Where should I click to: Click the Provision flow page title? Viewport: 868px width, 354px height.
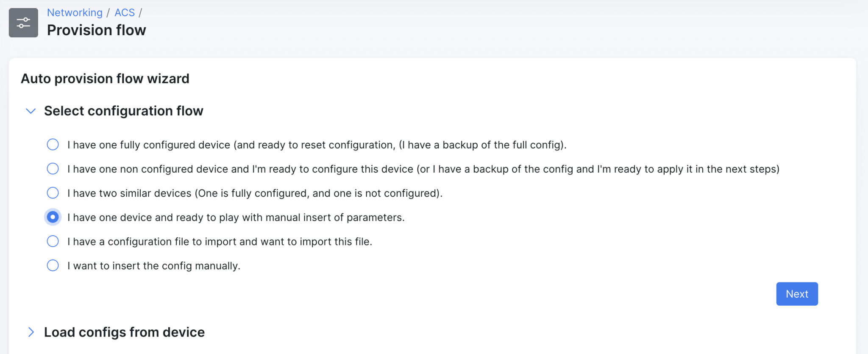(96, 30)
